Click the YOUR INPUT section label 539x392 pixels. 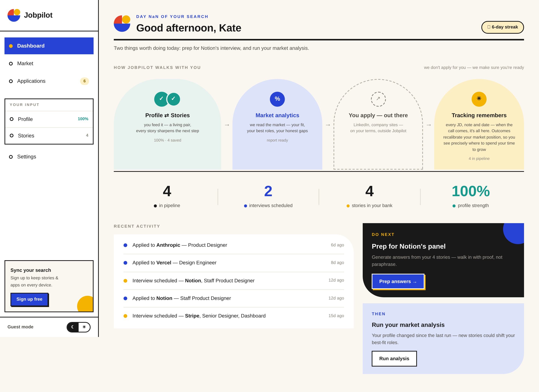point(25,105)
